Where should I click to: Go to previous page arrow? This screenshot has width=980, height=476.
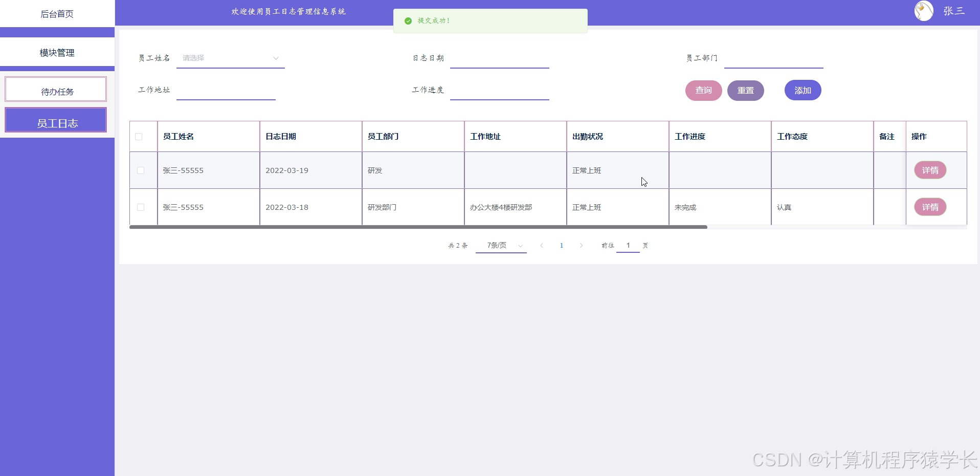[542, 246]
